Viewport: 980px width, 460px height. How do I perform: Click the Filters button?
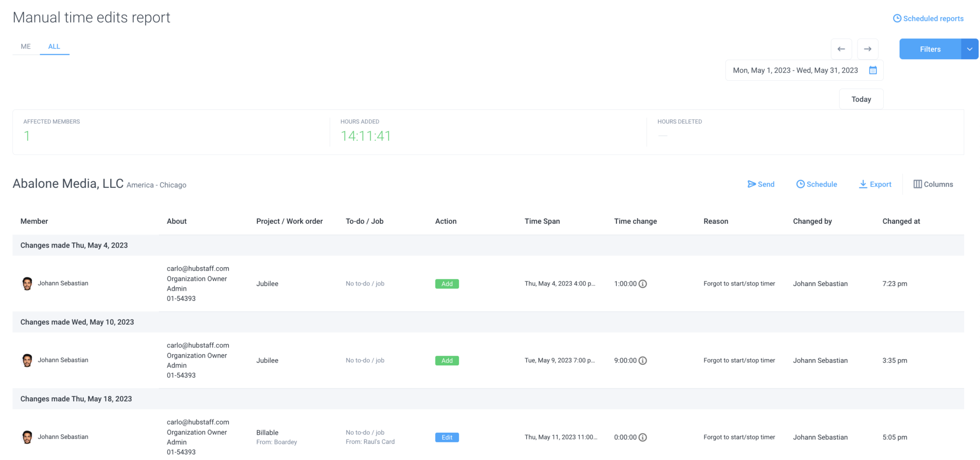(930, 49)
